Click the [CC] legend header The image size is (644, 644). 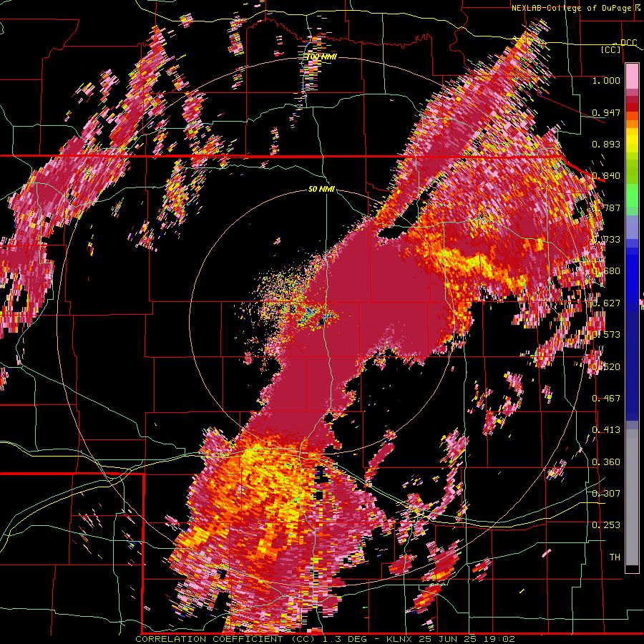[611, 49]
